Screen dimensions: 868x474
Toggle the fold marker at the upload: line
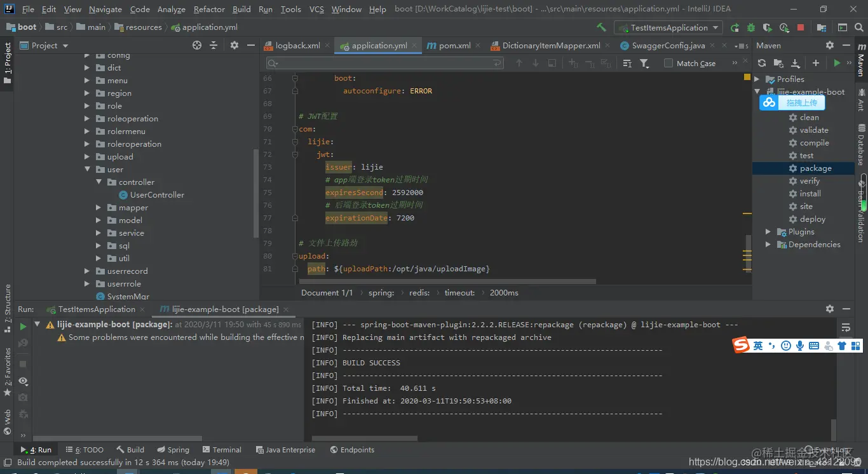click(x=295, y=256)
